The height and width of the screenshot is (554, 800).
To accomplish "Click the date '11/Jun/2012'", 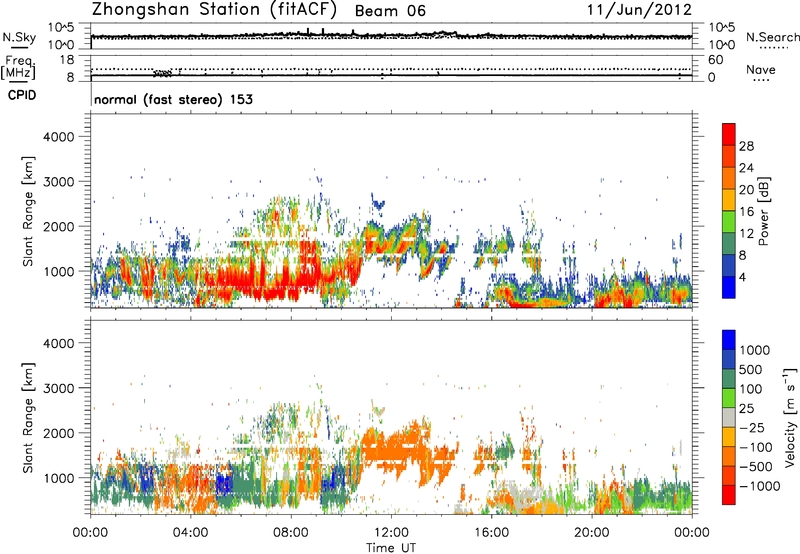I will click(639, 10).
